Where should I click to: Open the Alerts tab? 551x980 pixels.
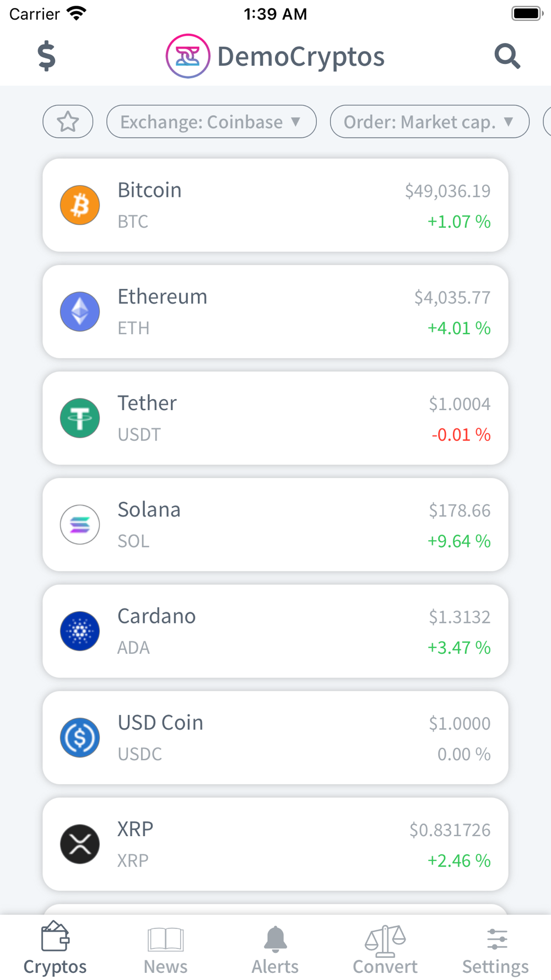coord(275,949)
